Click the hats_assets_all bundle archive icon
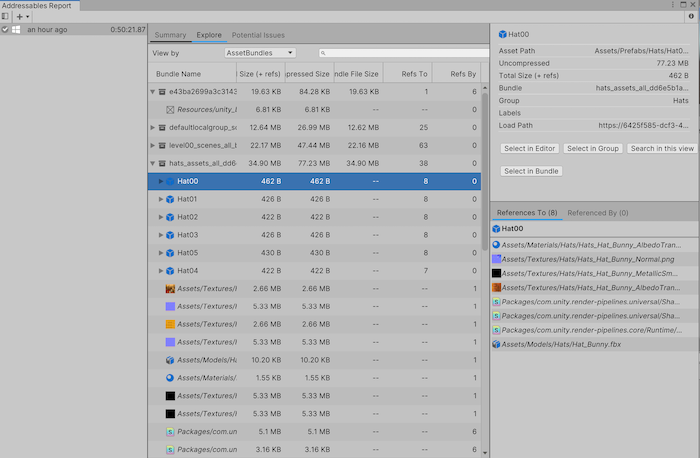700x458 pixels. pos(163,163)
